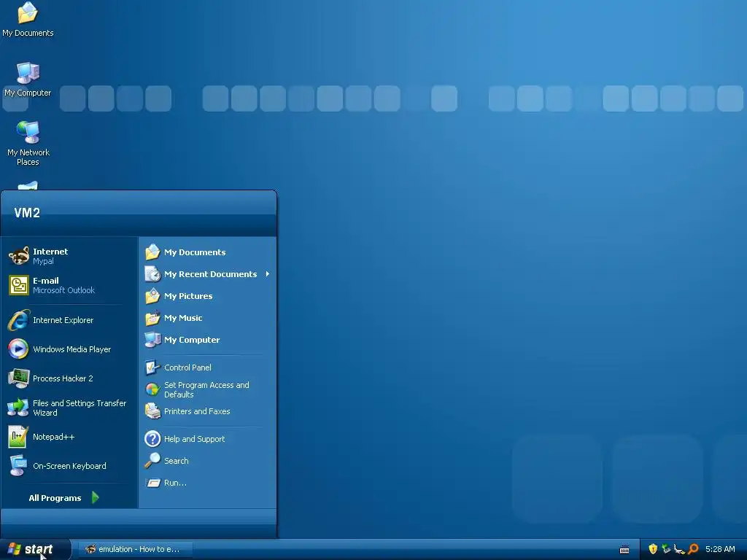747x560 pixels.
Task: Click Safely Remove Hardware tray icon
Action: coord(666,549)
